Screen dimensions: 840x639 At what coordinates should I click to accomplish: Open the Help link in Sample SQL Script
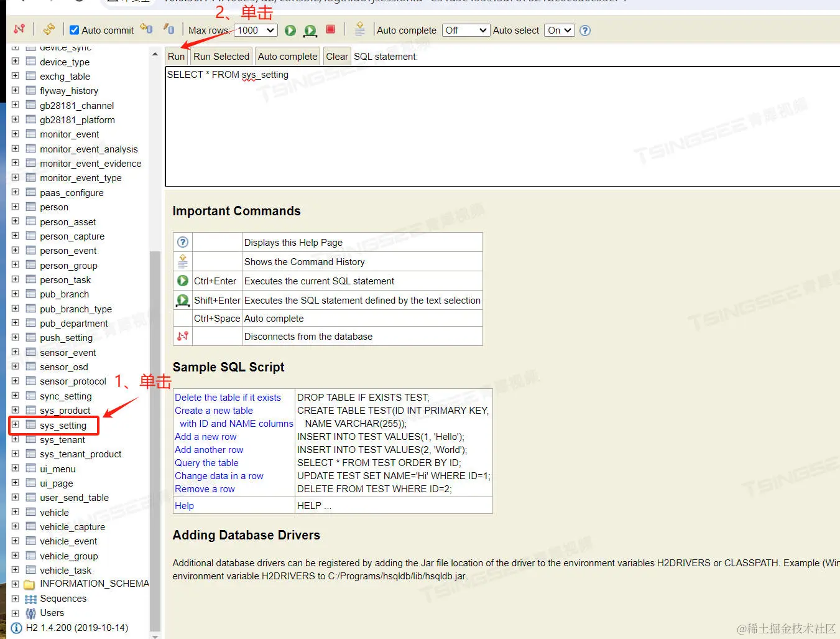(184, 506)
